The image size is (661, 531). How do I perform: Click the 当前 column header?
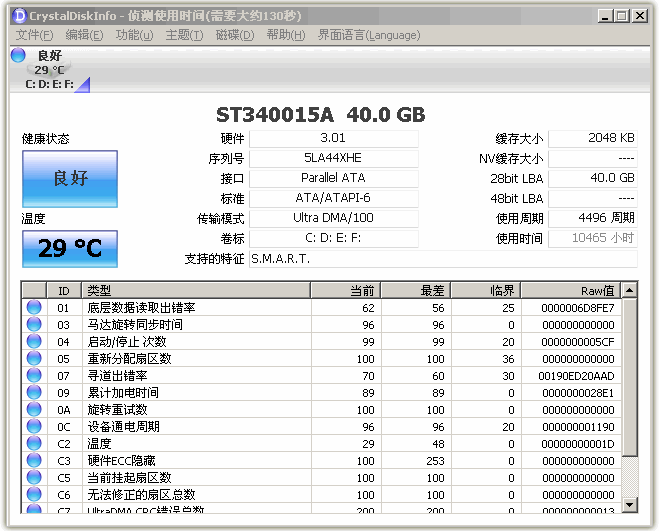[346, 291]
